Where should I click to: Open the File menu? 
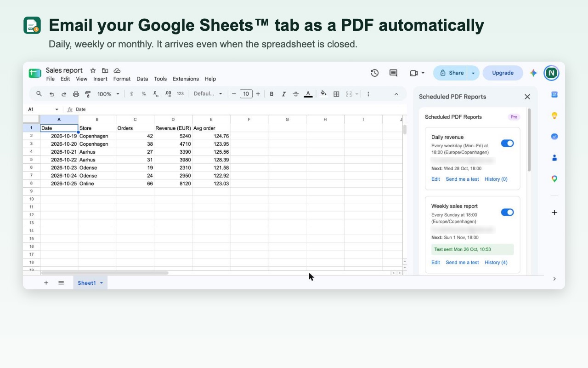pyautogui.click(x=51, y=79)
